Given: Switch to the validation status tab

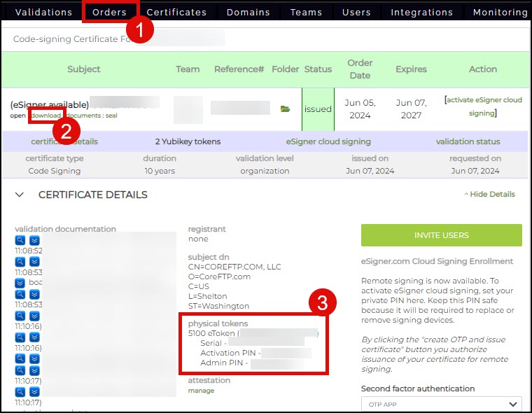Looking at the screenshot, I should (x=468, y=141).
